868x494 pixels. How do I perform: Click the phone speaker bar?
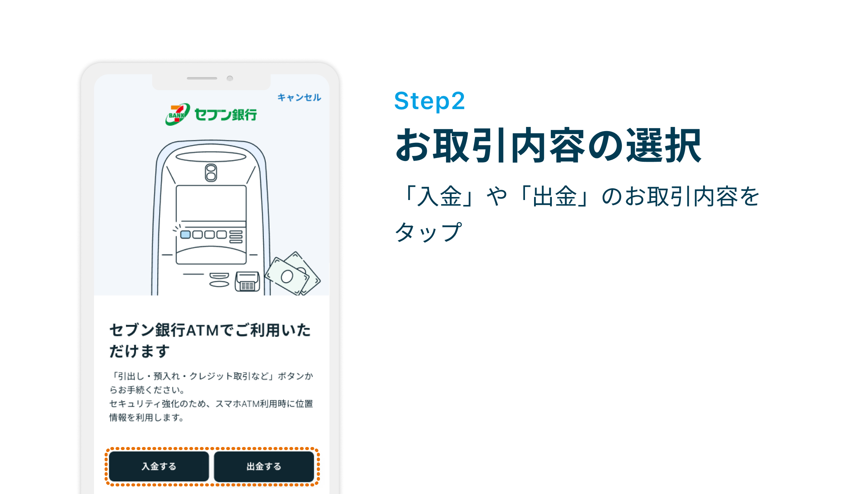(x=202, y=78)
